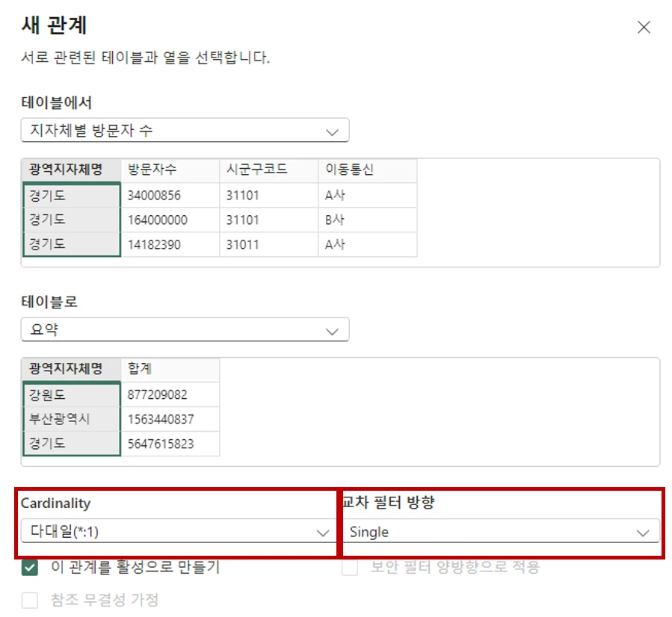Expand the Cardinality dropdown 다대일(*:1)
672x617 pixels.
179,531
